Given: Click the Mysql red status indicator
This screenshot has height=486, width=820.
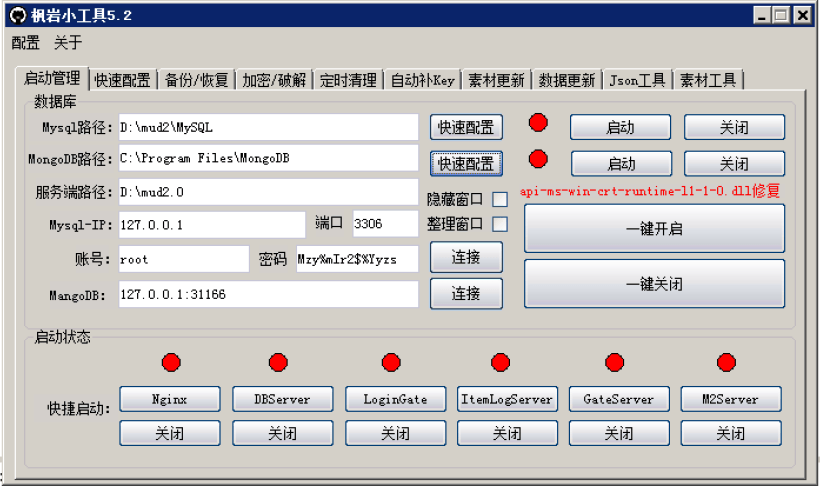Looking at the screenshot, I should point(538,122).
